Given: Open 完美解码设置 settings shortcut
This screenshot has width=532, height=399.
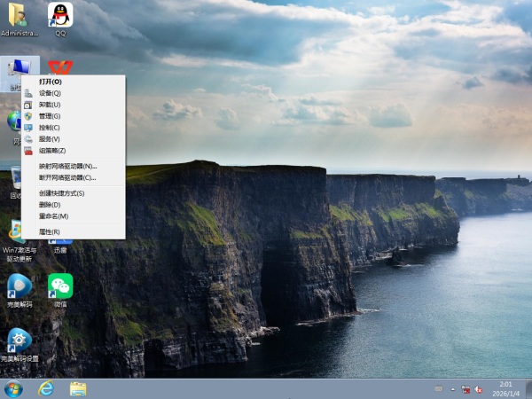Looking at the screenshot, I should (19, 340).
